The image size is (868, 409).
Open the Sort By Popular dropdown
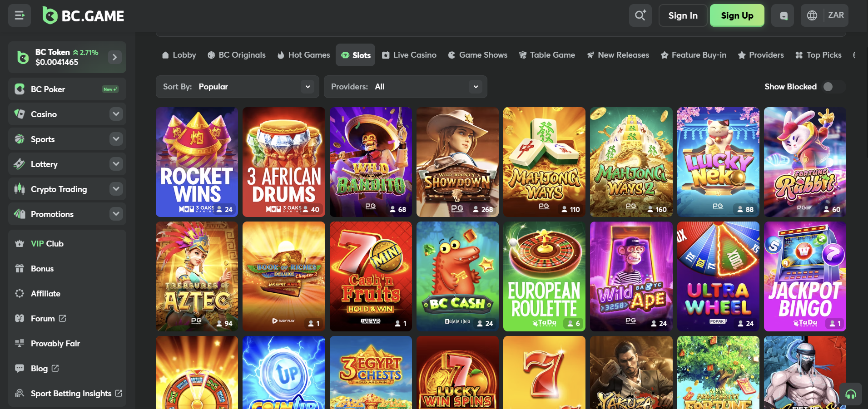pyautogui.click(x=237, y=87)
